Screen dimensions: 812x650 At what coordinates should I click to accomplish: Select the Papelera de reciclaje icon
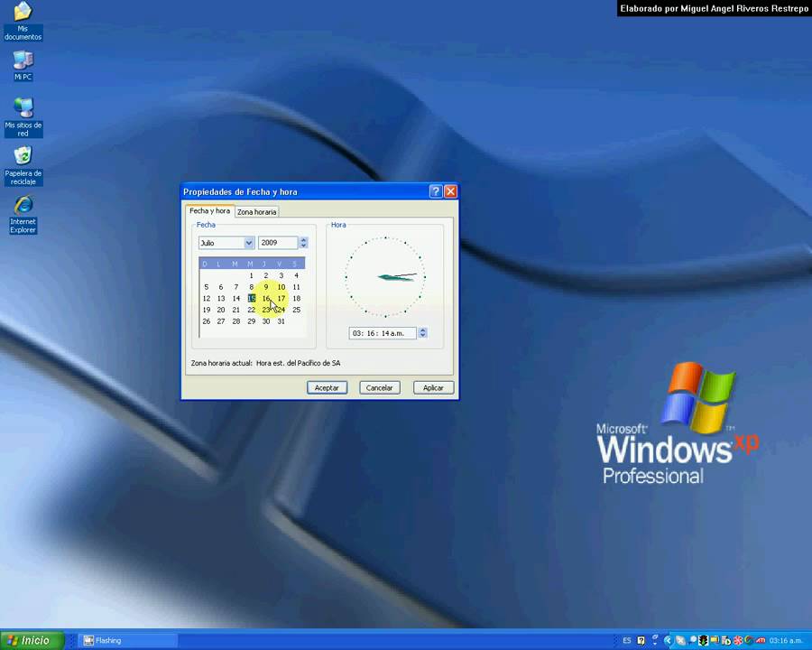click(x=23, y=165)
